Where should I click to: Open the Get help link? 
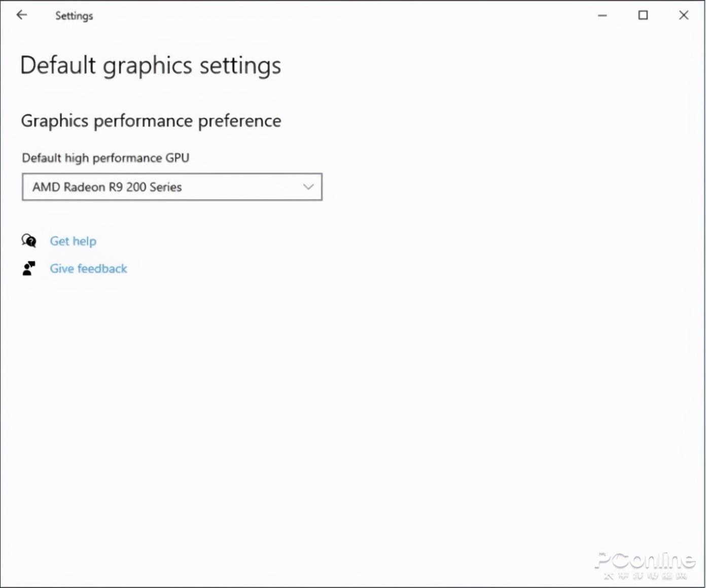coord(73,241)
